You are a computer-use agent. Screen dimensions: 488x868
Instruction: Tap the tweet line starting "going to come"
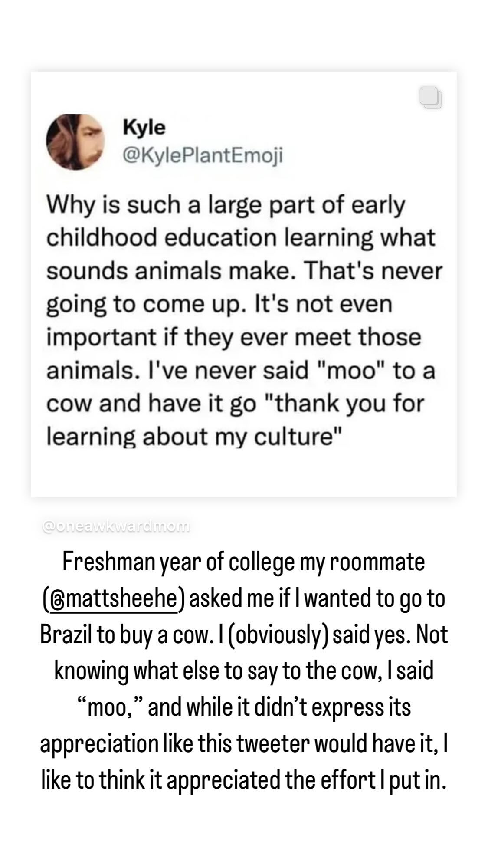pyautogui.click(x=219, y=304)
